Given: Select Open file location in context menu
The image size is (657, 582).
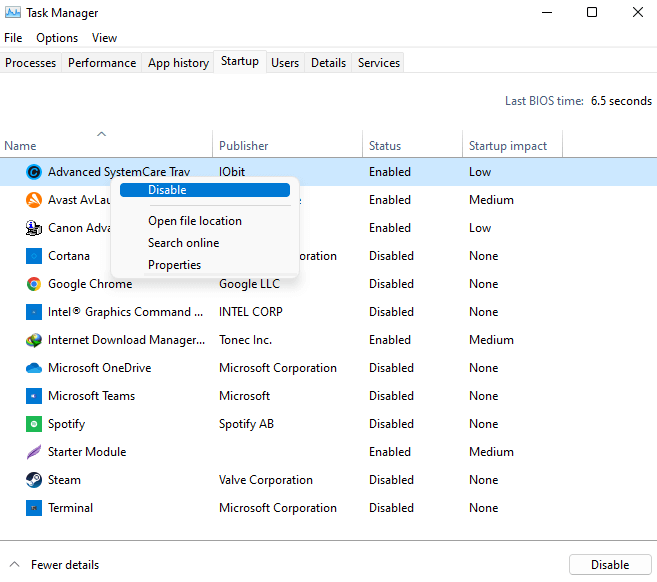Looking at the screenshot, I should tap(195, 221).
